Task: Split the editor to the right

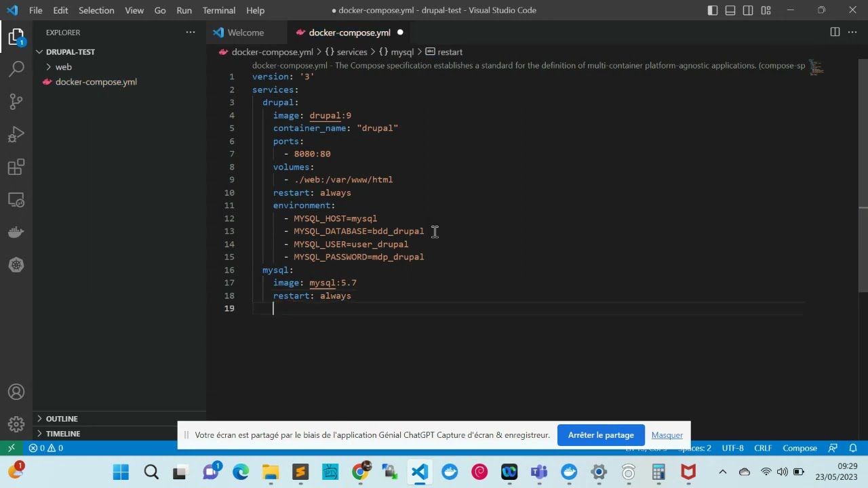Action: point(835,32)
